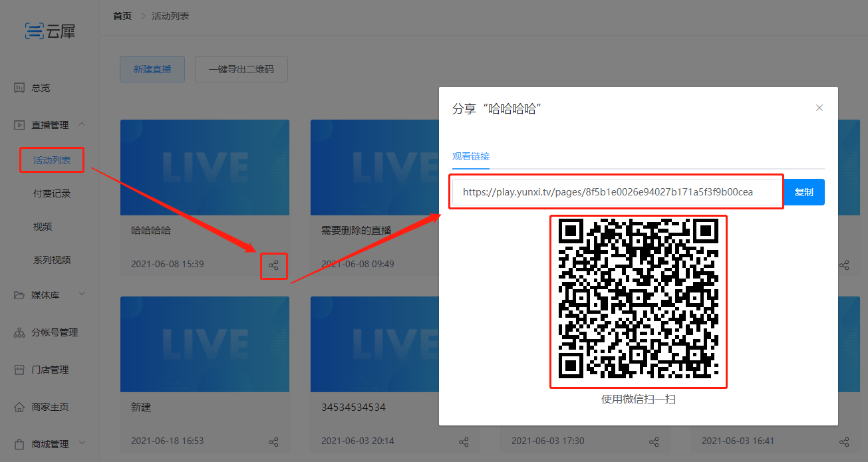The width and height of the screenshot is (868, 462).
Task: Click the 新建 card title
Action: pyautogui.click(x=141, y=407)
